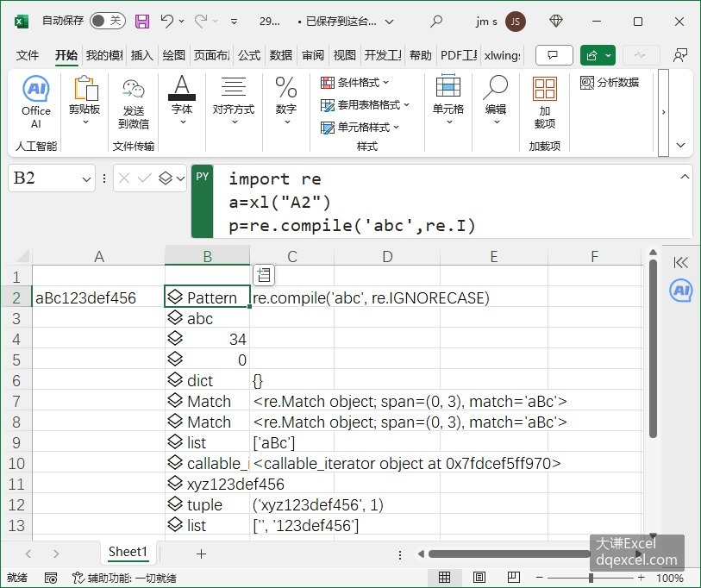This screenshot has width=701, height=588.
Task: Click the Python object icon in cell B2
Action: [x=175, y=297]
